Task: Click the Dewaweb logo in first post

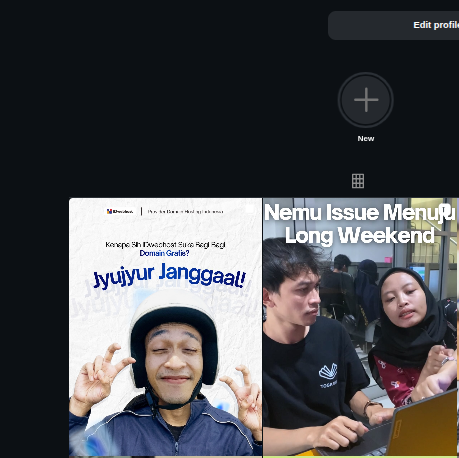Action: point(120,211)
